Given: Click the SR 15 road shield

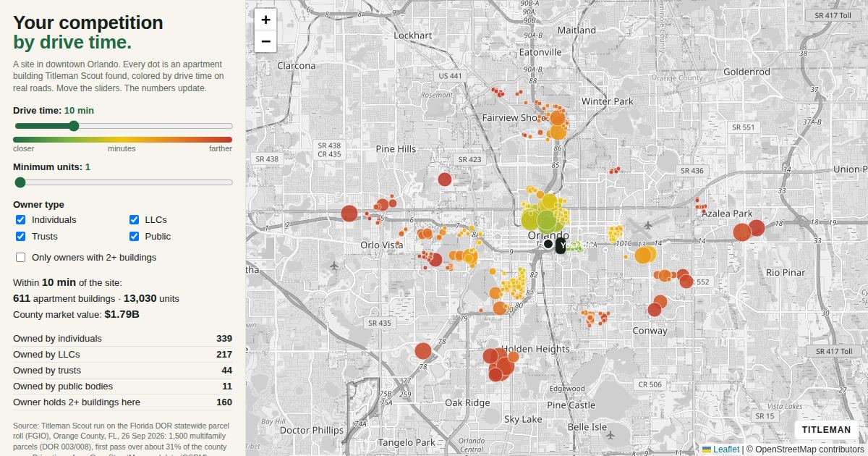Looking at the screenshot, I should point(765,416).
